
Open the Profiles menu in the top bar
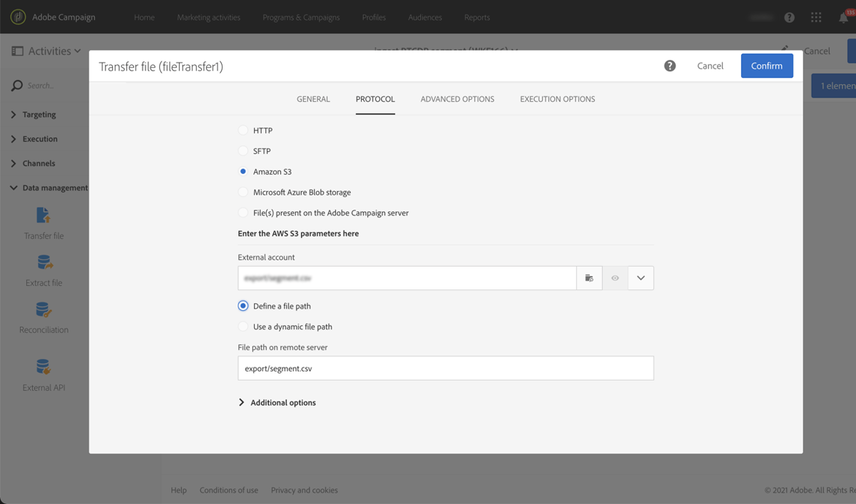click(x=373, y=17)
